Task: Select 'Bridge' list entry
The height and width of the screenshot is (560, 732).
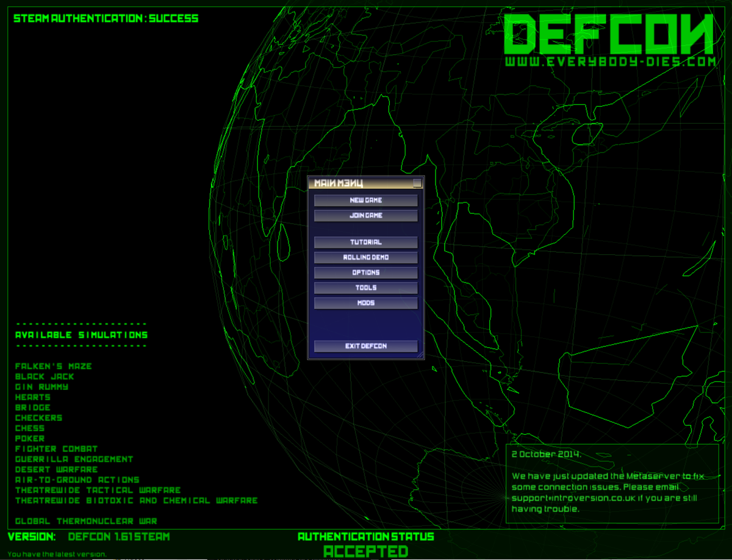Action: pos(33,407)
